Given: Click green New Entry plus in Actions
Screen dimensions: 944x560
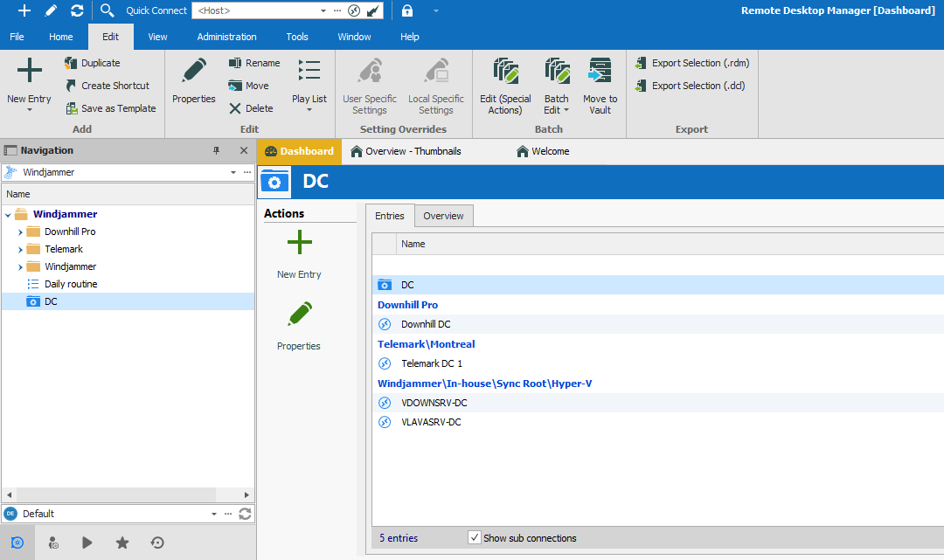Looking at the screenshot, I should (299, 243).
